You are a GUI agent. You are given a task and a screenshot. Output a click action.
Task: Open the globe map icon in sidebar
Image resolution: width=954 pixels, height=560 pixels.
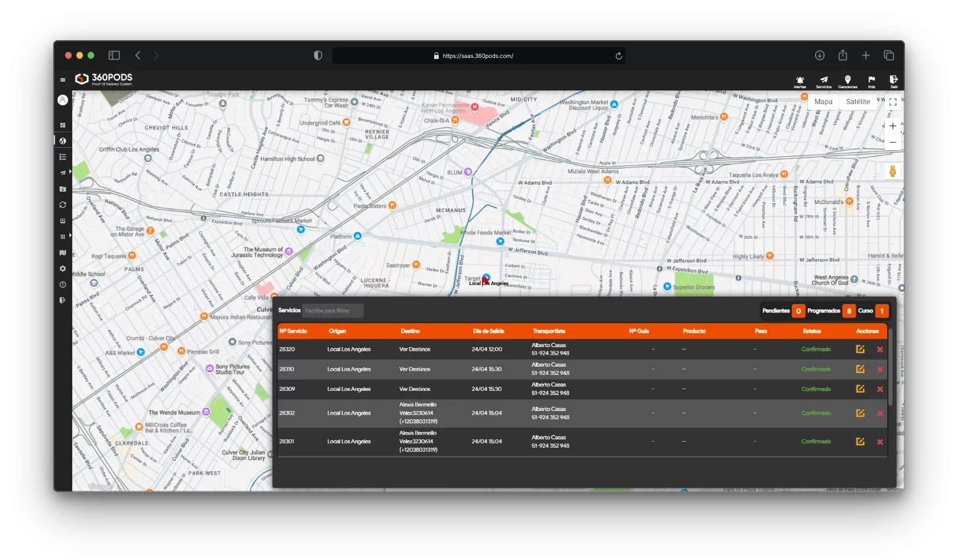click(63, 141)
